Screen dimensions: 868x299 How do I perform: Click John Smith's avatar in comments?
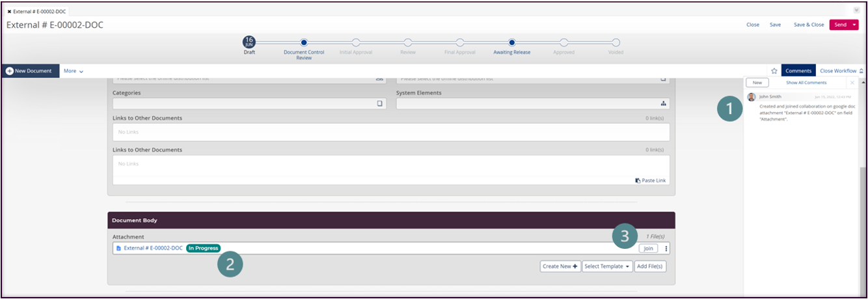752,96
